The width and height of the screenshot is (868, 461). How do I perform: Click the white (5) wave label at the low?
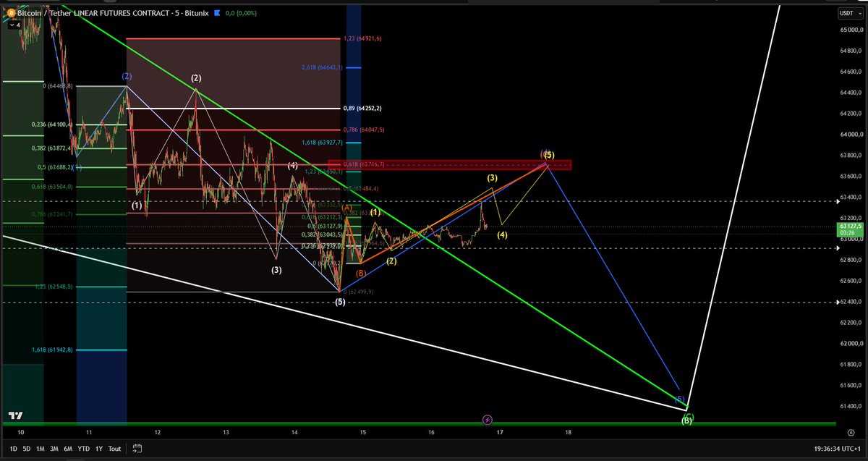pyautogui.click(x=340, y=302)
